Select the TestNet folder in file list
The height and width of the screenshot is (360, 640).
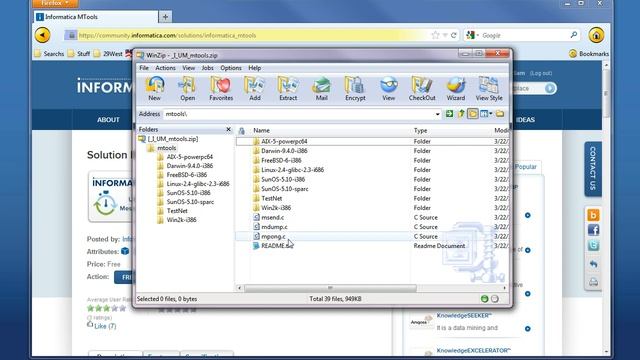[x=271, y=198]
